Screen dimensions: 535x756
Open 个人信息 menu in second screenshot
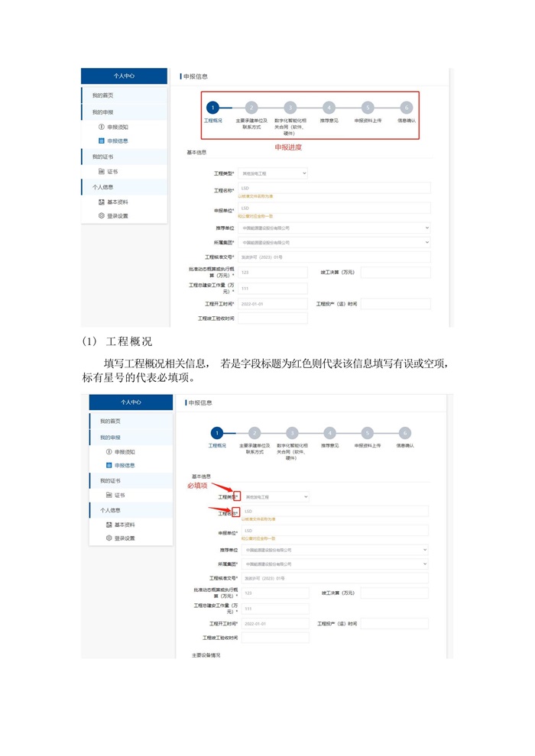[131, 510]
